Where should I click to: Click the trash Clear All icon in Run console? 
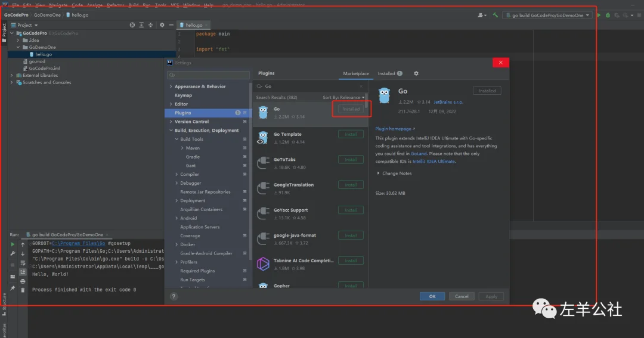pyautogui.click(x=23, y=290)
